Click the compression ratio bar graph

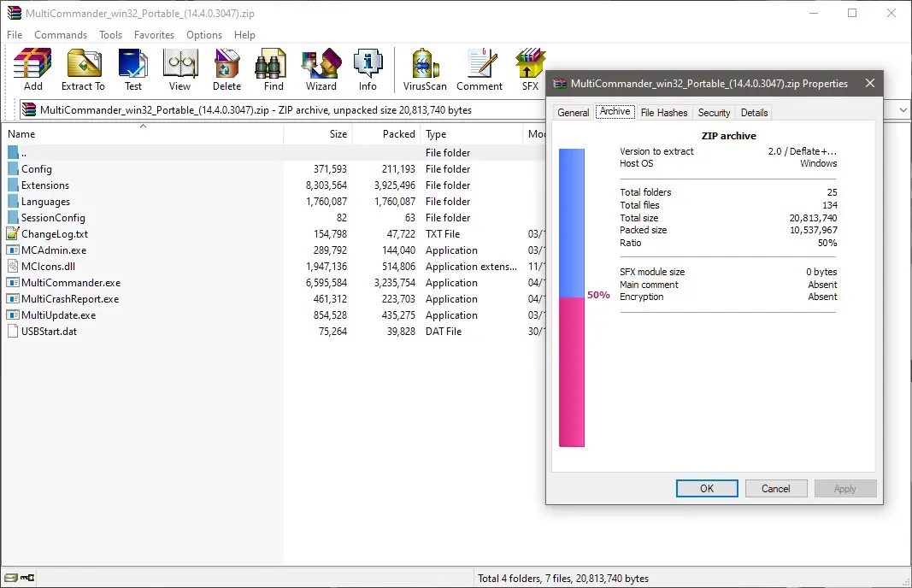pos(572,297)
